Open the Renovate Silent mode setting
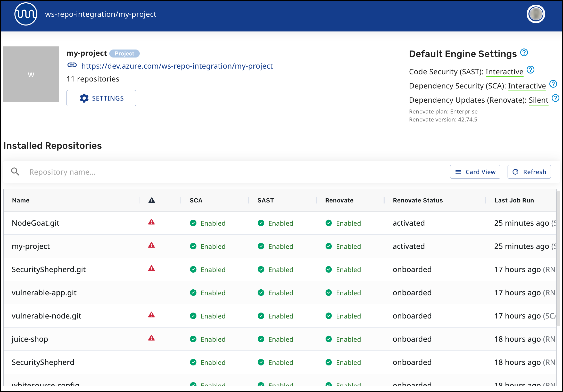 [x=538, y=100]
